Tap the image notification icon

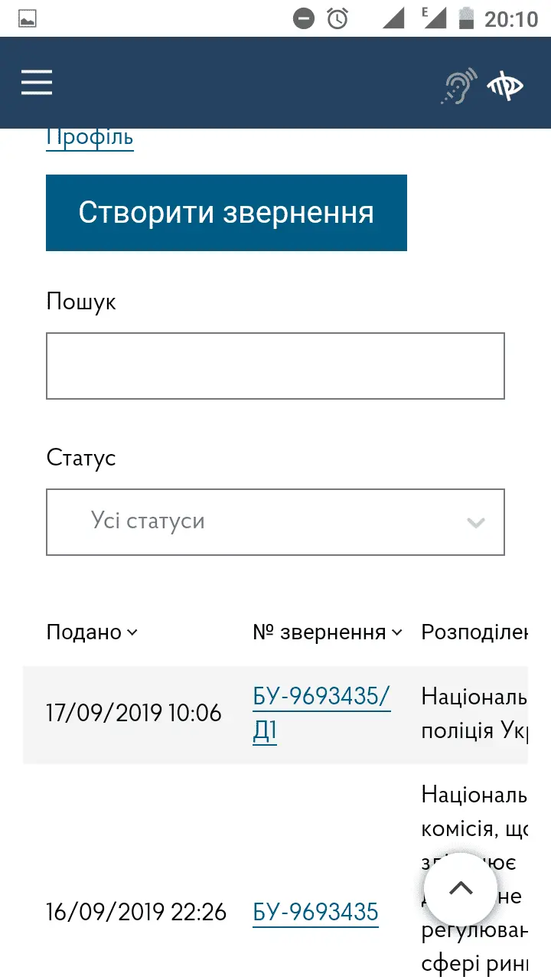(x=28, y=19)
